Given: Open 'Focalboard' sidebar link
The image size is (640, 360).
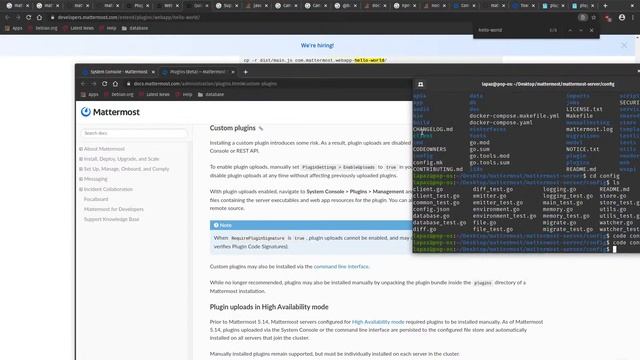Looking at the screenshot, I should coord(96,199).
